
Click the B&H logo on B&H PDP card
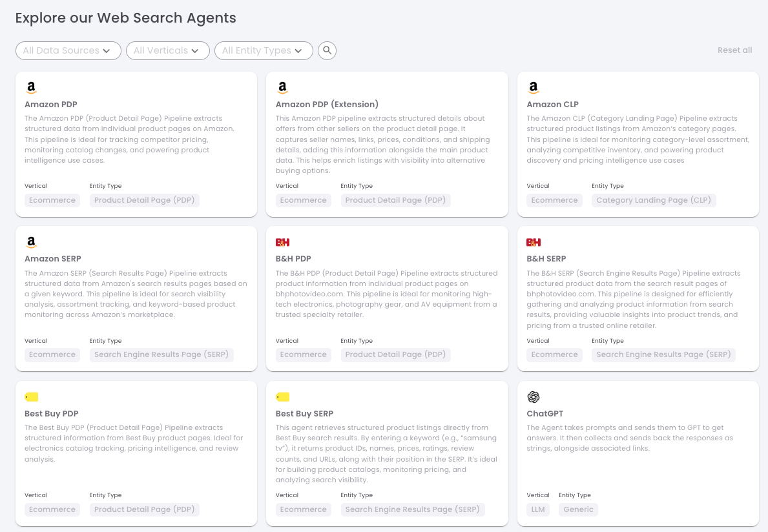point(283,242)
